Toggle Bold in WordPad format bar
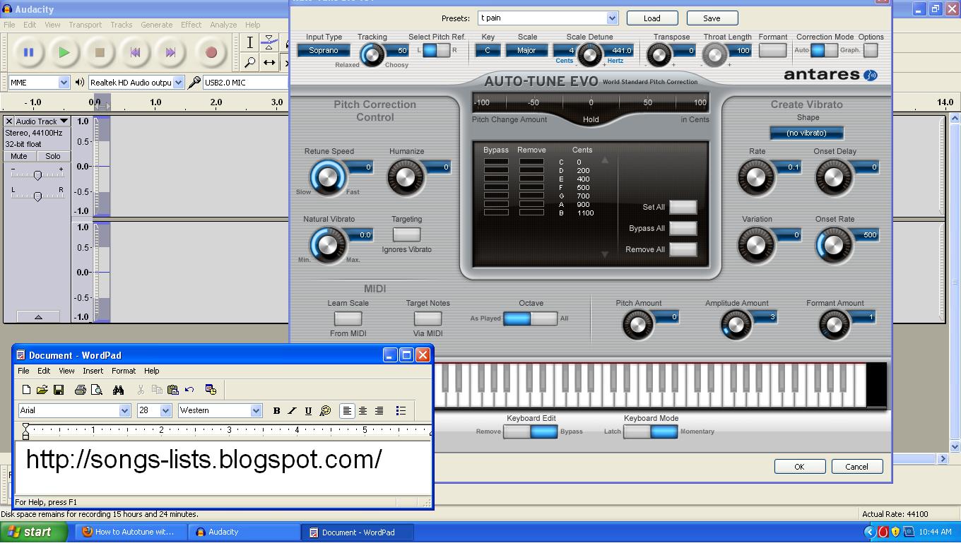Image resolution: width=961 pixels, height=560 pixels. pyautogui.click(x=276, y=411)
